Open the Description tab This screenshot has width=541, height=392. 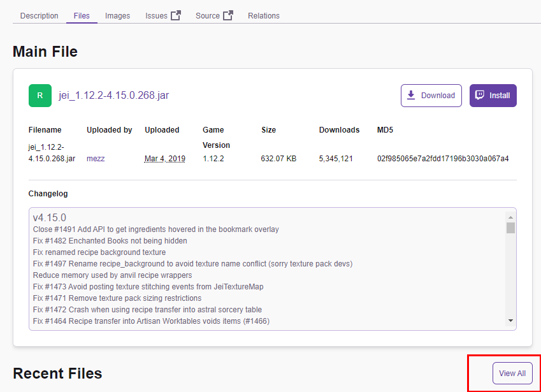point(39,16)
